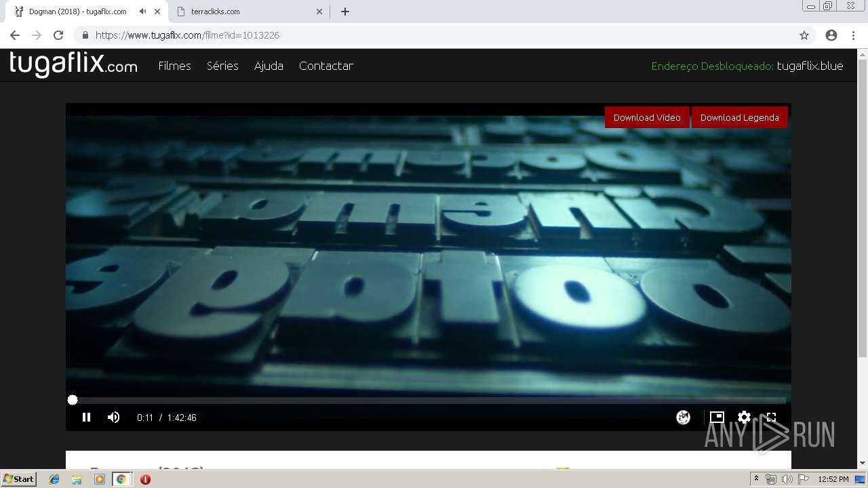Viewport: 868px width, 488px height.
Task: Close the Dogman tab
Action: coord(157,12)
